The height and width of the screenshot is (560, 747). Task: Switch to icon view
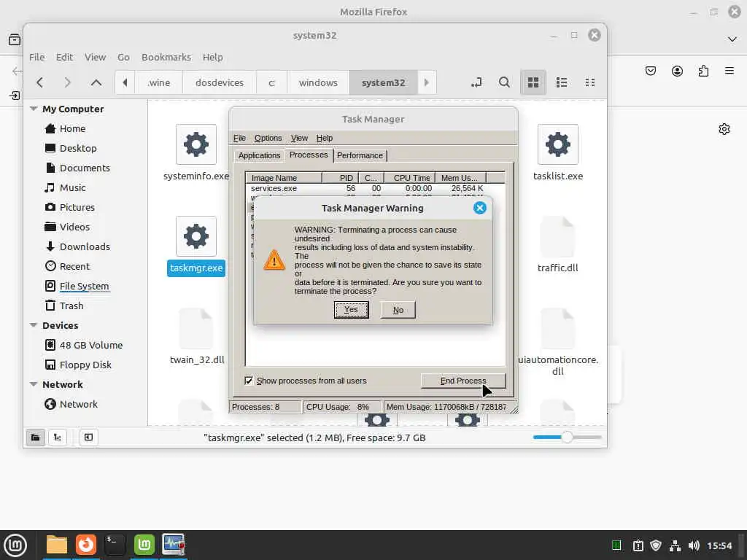coord(533,82)
